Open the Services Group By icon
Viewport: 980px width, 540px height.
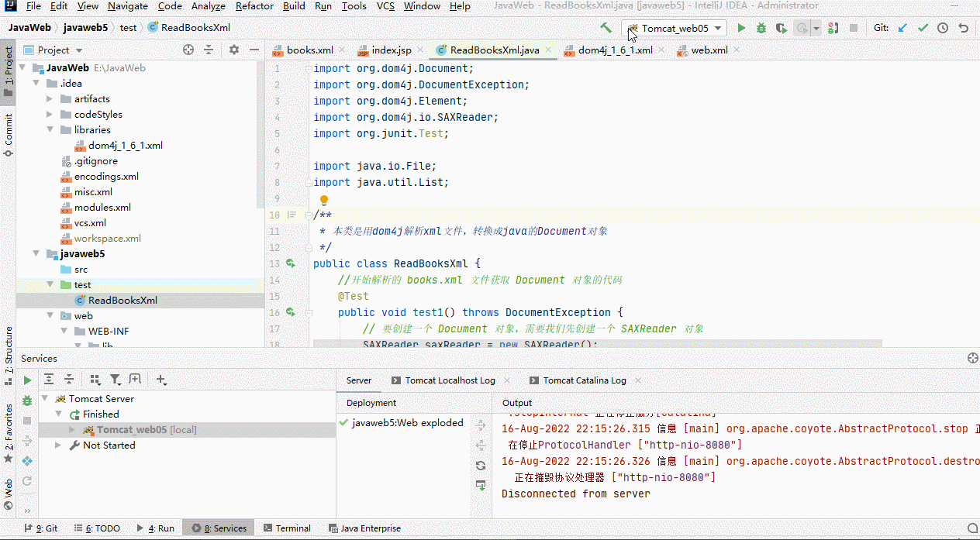pyautogui.click(x=95, y=380)
